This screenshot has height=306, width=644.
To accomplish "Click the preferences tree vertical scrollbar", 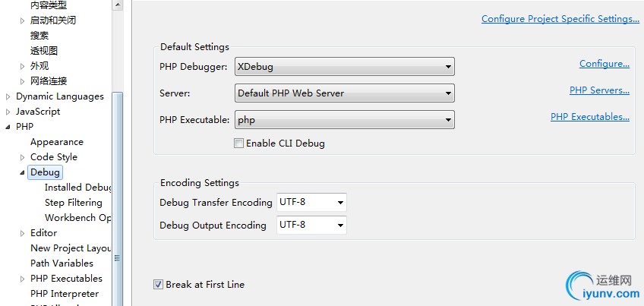I will click(x=118, y=197).
